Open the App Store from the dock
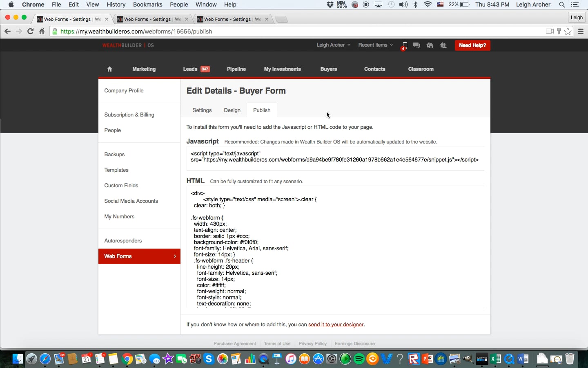 pos(318,359)
